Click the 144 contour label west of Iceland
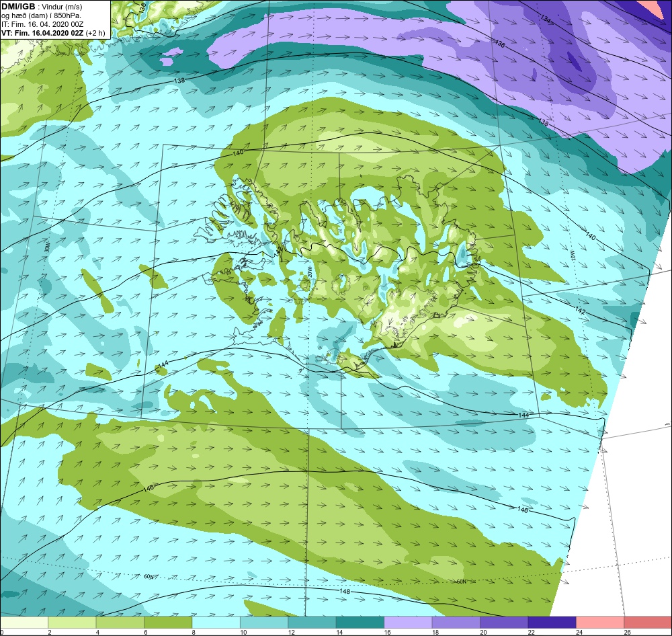This screenshot has height=636, width=672. click(x=163, y=364)
